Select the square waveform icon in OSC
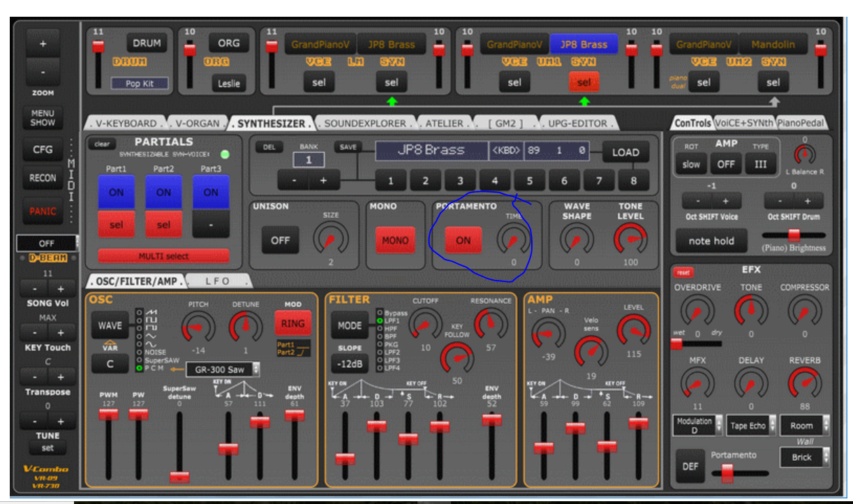This screenshot has height=504, width=853. pyautogui.click(x=151, y=319)
